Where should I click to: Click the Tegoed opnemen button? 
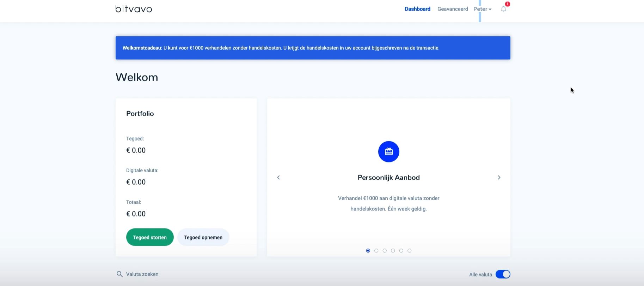[x=203, y=237]
